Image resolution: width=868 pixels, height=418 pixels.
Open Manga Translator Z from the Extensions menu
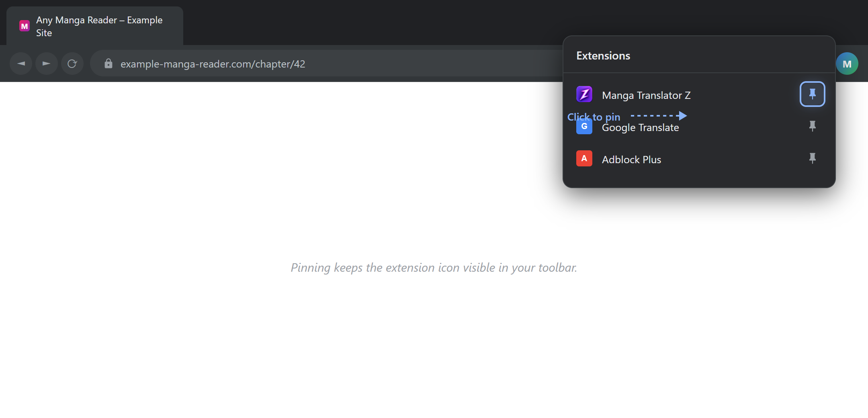(646, 95)
